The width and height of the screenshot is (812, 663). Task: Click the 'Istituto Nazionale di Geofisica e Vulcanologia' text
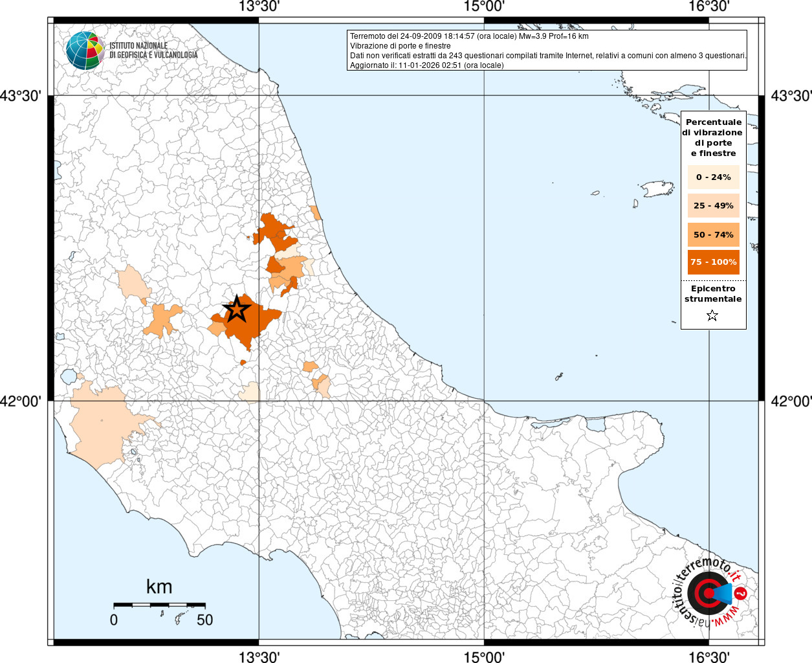[x=153, y=51]
